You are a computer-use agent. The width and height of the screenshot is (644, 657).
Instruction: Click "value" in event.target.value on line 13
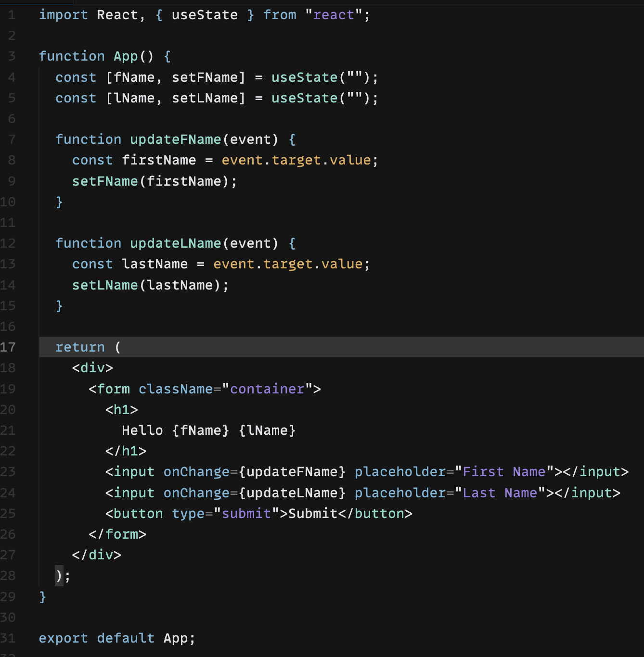click(x=342, y=264)
